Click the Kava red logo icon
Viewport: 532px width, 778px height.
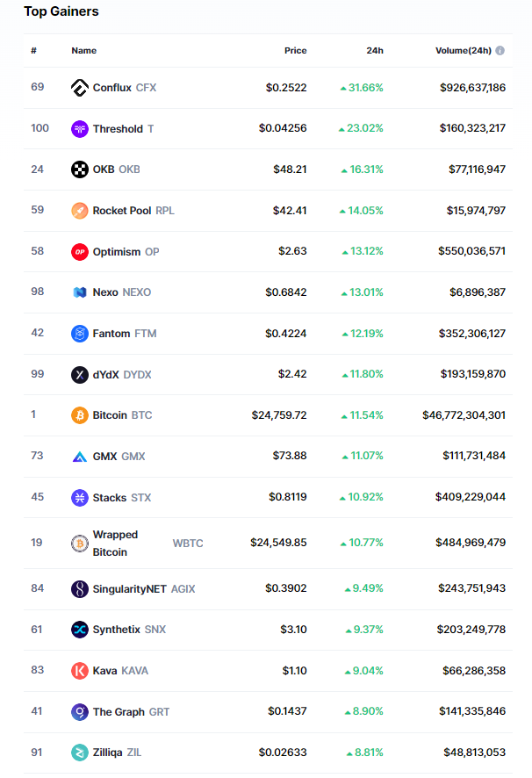(x=80, y=671)
